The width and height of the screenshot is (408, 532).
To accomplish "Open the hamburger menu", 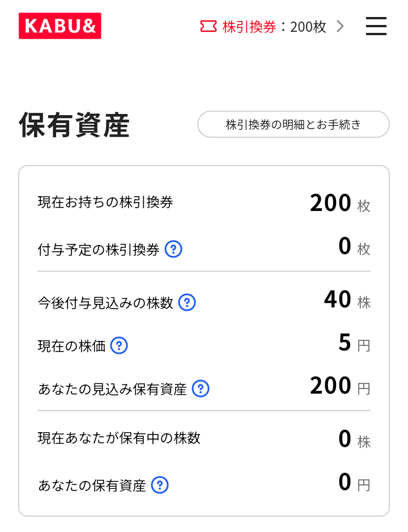I will (x=376, y=26).
